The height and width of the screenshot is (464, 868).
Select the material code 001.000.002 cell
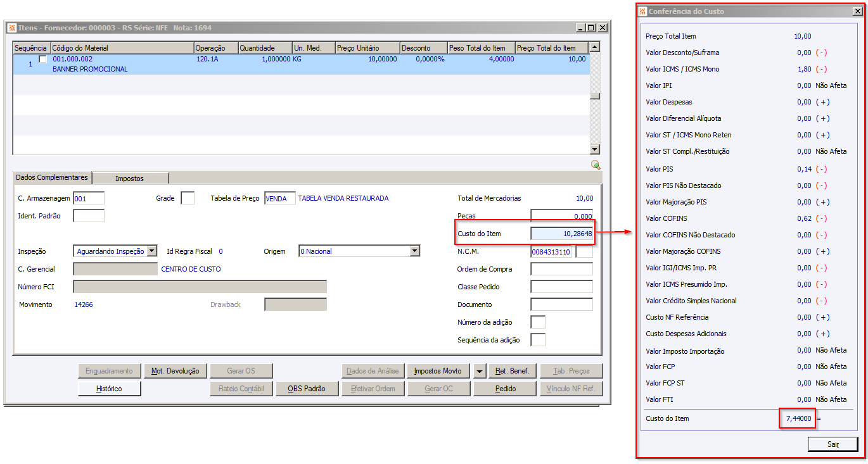coord(73,59)
